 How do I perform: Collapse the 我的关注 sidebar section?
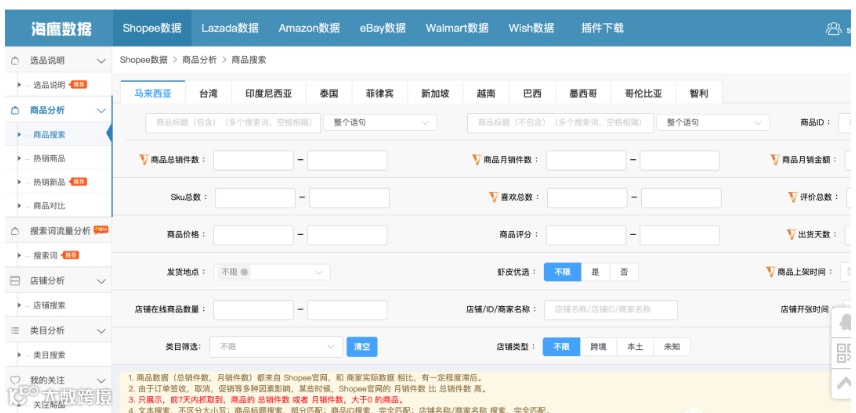(101, 380)
